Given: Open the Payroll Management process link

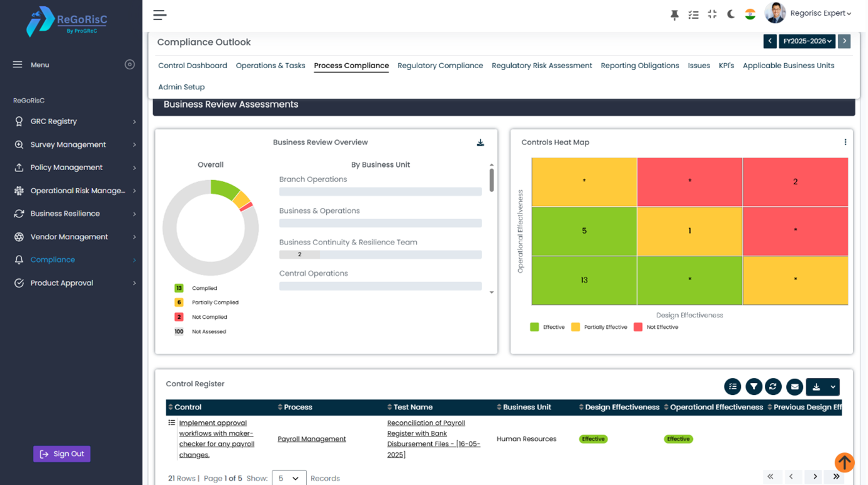Looking at the screenshot, I should click(x=312, y=439).
